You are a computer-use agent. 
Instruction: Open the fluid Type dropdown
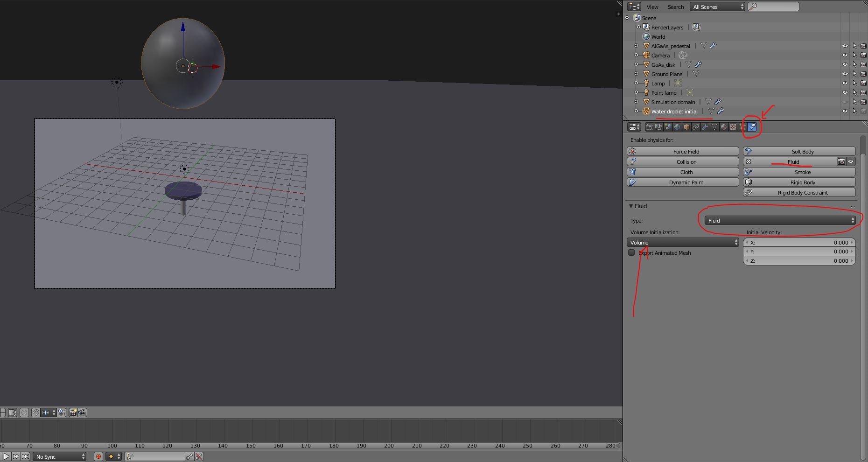click(x=780, y=220)
